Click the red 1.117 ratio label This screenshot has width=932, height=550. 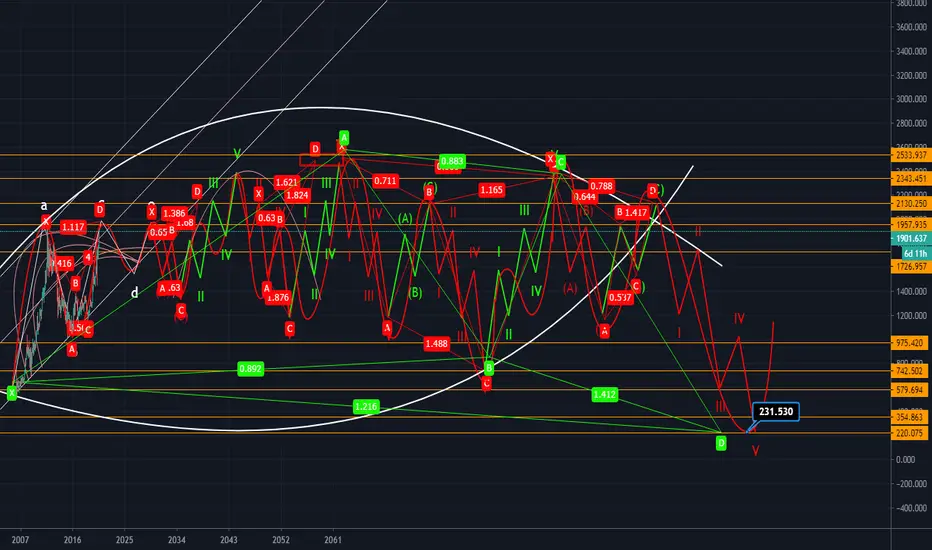73,227
